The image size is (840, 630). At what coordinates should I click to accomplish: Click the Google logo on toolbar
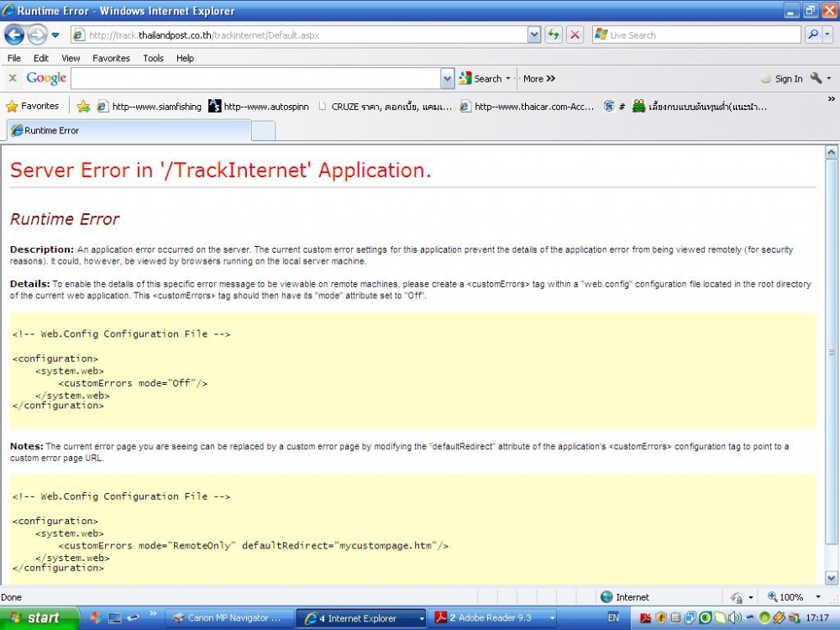(x=46, y=78)
